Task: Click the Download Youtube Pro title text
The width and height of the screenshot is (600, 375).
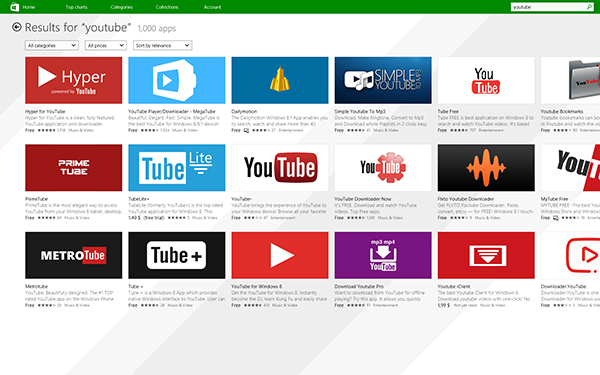Action: click(x=359, y=286)
